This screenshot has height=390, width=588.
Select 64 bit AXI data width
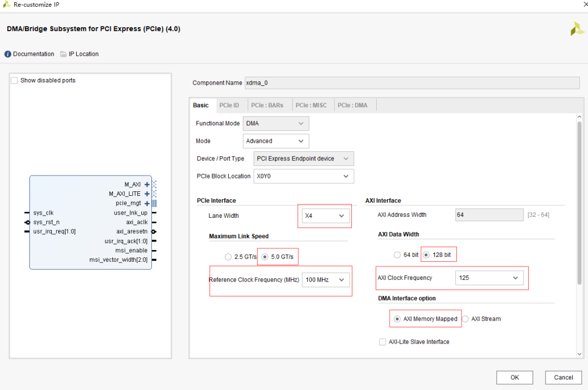398,255
